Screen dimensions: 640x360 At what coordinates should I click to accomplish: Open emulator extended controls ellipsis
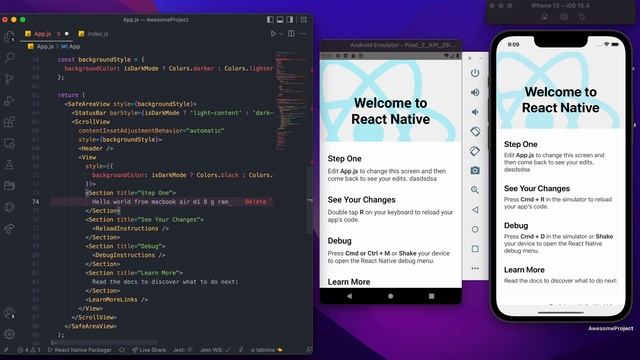475,269
